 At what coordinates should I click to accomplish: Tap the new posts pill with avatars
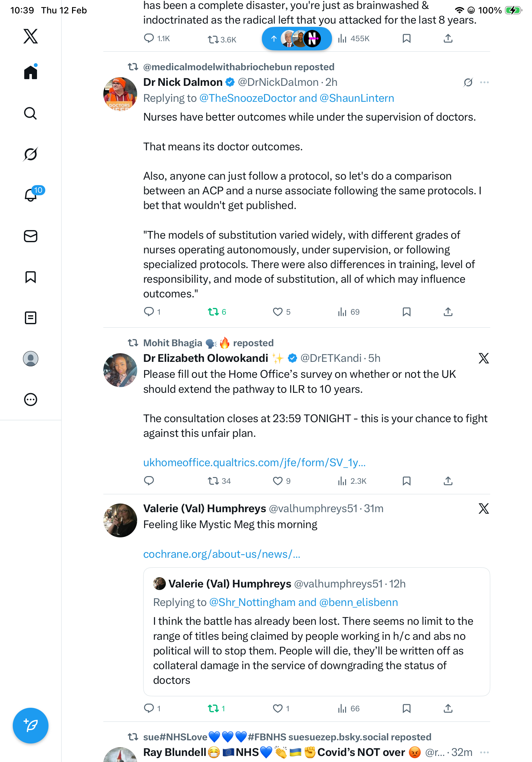pos(297,39)
